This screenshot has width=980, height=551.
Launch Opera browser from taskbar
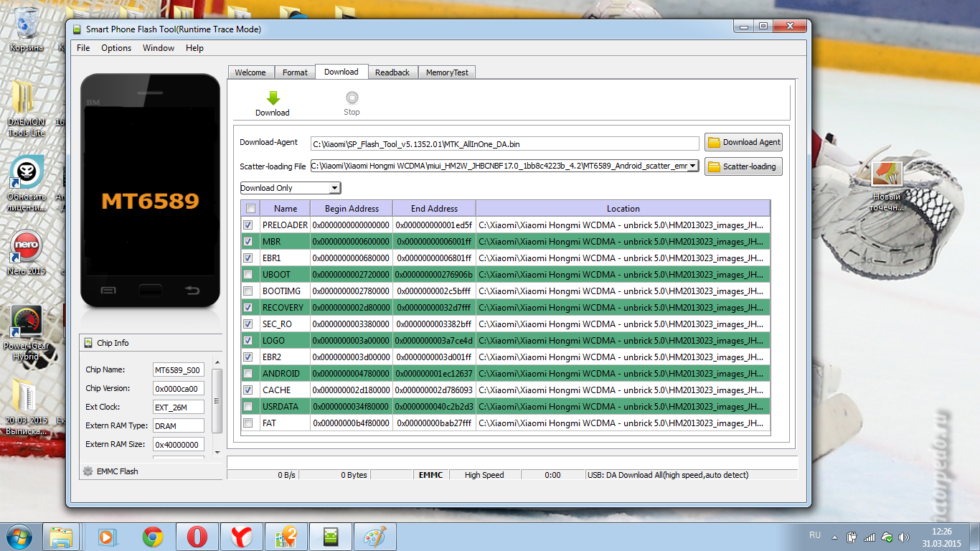197,537
